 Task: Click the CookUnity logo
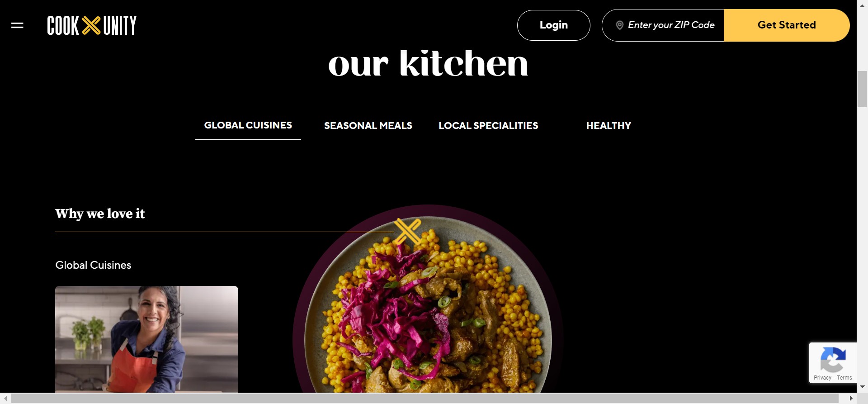click(92, 25)
